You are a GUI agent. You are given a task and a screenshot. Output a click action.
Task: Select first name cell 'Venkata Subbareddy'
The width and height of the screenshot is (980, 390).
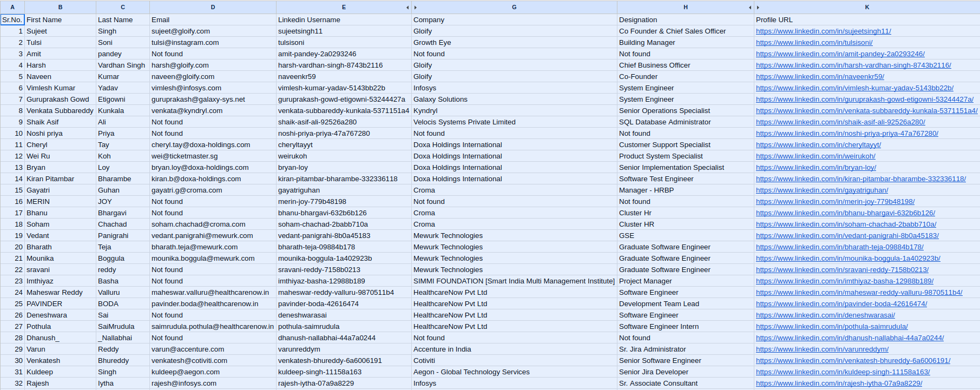60,111
